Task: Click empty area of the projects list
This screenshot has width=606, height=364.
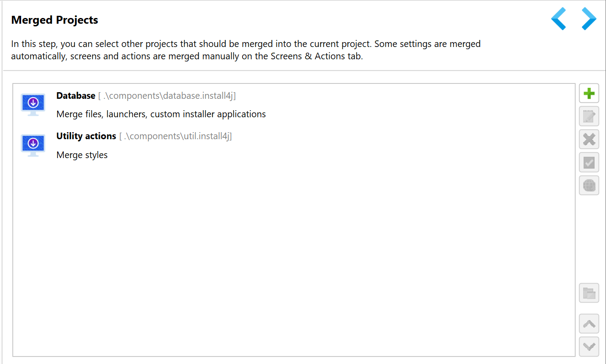Action: click(x=294, y=259)
